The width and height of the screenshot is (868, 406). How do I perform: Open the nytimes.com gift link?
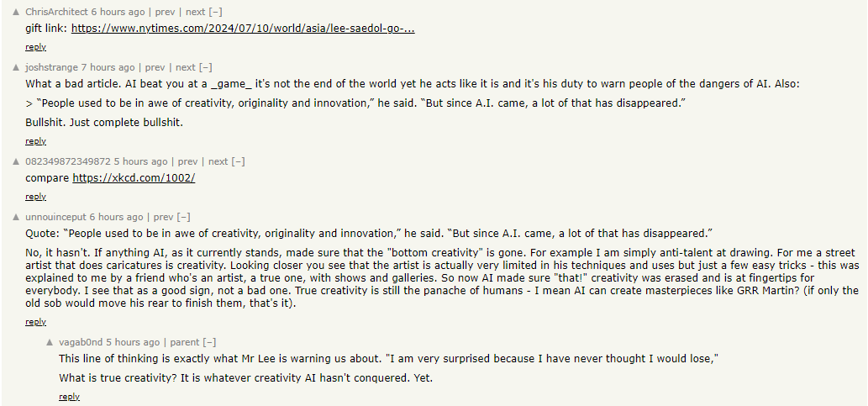pos(243,29)
